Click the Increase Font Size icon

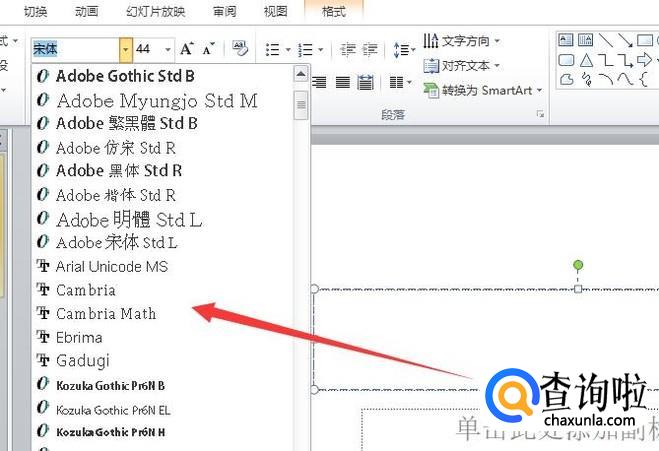click(x=187, y=49)
